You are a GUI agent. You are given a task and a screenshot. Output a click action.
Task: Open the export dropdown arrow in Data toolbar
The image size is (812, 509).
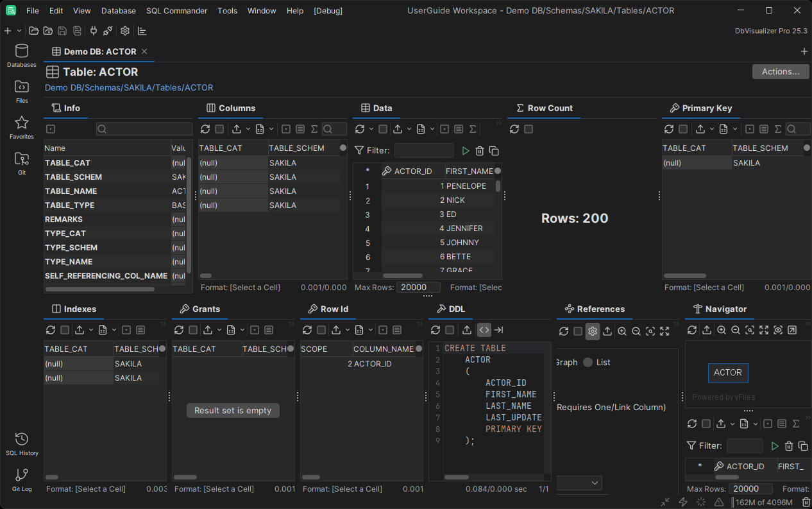409,128
